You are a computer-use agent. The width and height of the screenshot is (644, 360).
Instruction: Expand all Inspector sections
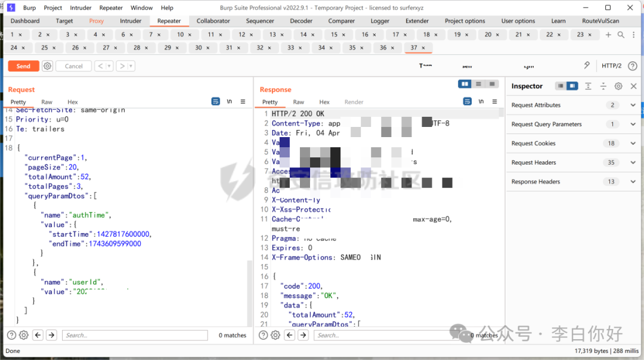pyautogui.click(x=588, y=86)
